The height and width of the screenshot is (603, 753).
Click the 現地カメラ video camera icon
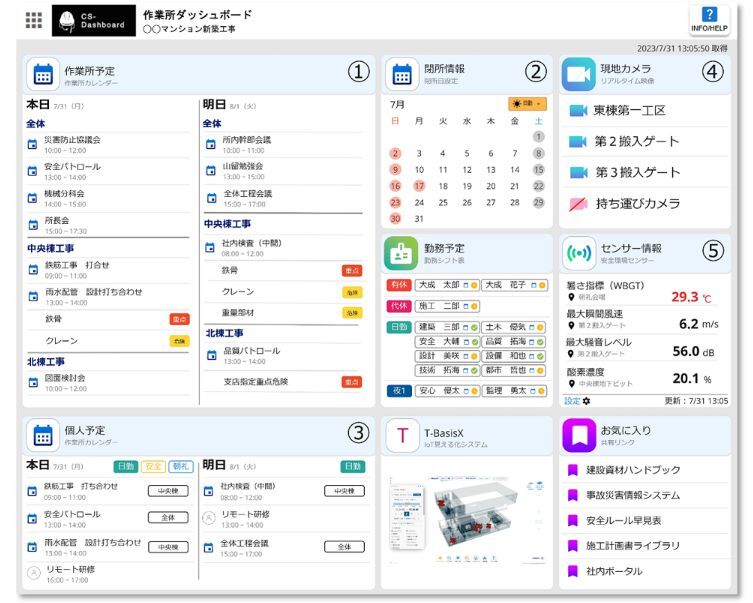578,74
